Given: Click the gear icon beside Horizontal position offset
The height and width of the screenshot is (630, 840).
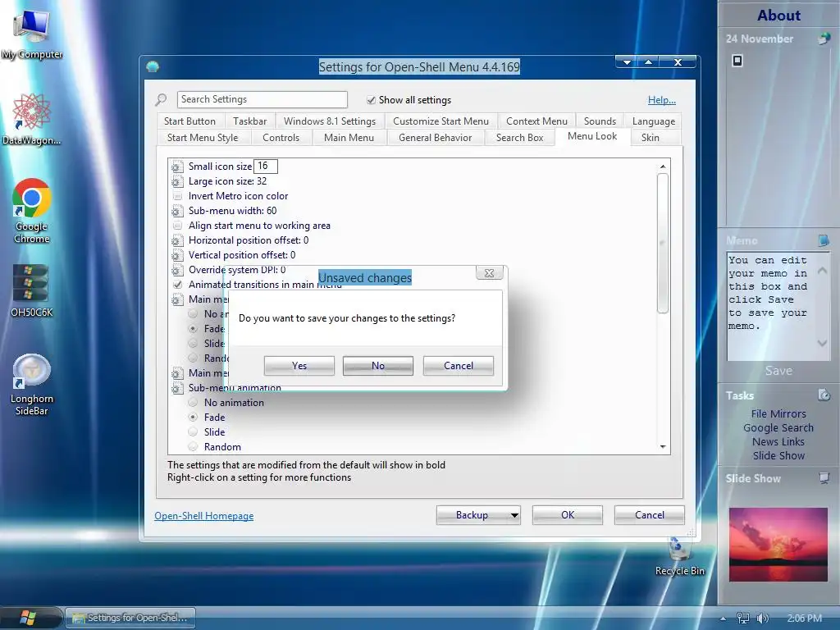Looking at the screenshot, I should (x=177, y=240).
